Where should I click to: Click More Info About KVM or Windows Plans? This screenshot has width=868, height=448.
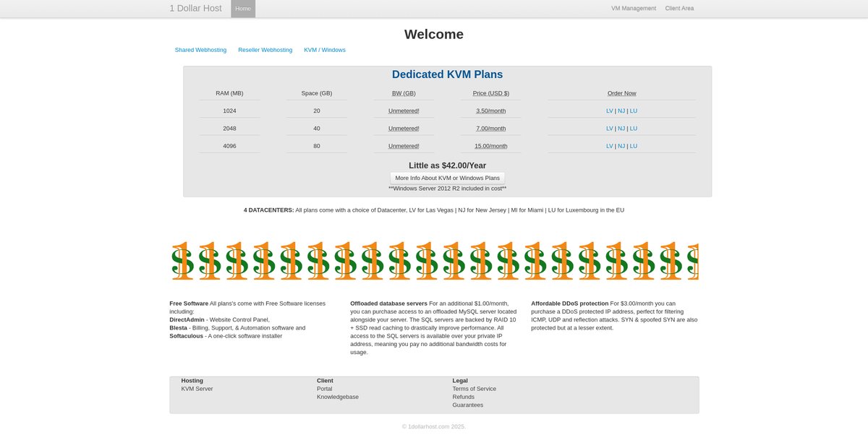coord(447,178)
